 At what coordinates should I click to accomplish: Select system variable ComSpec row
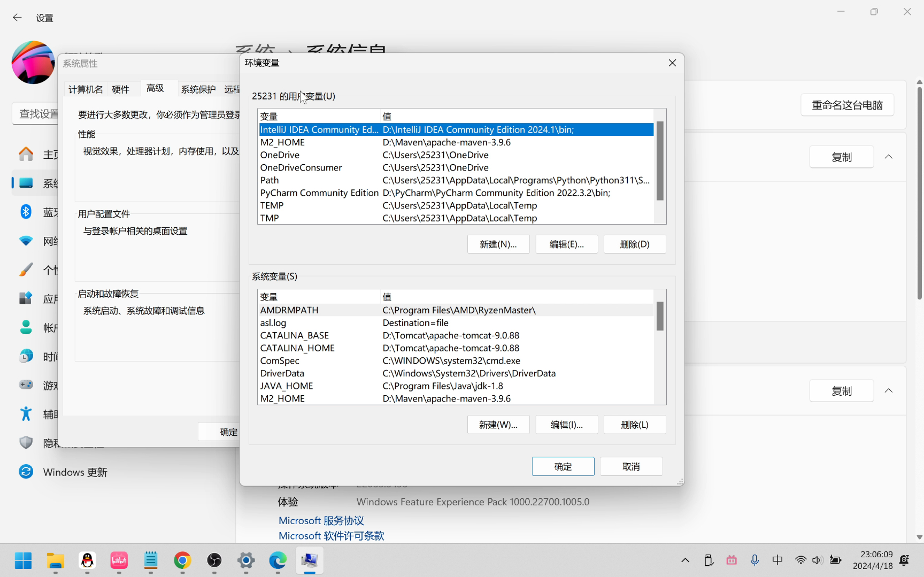456,361
